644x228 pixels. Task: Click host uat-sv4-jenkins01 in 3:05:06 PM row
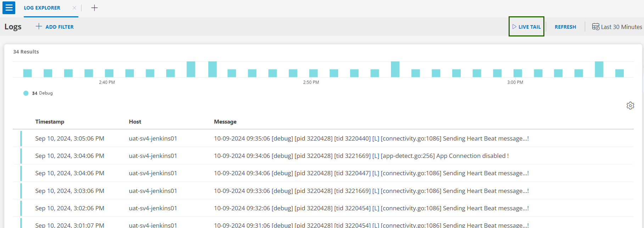(153, 138)
